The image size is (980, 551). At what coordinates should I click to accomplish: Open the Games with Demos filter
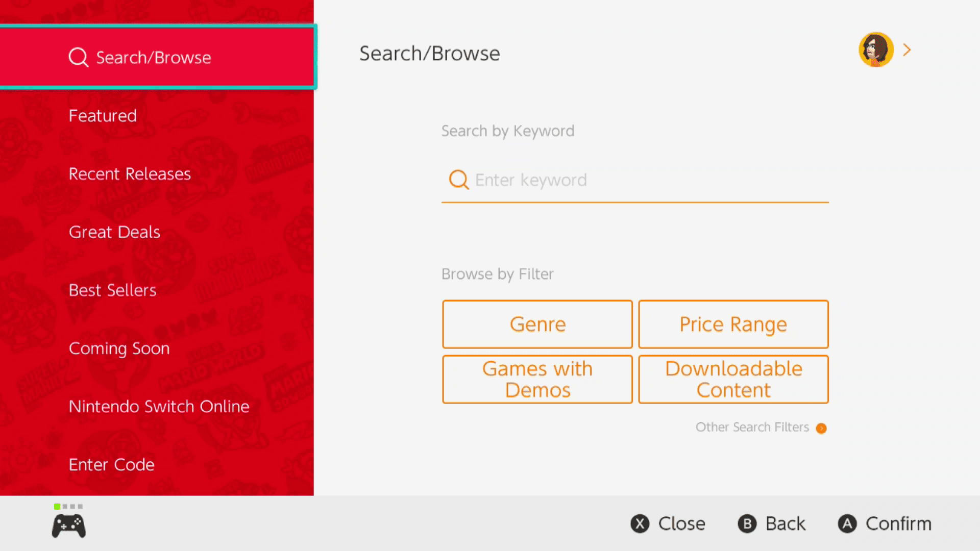pos(536,379)
